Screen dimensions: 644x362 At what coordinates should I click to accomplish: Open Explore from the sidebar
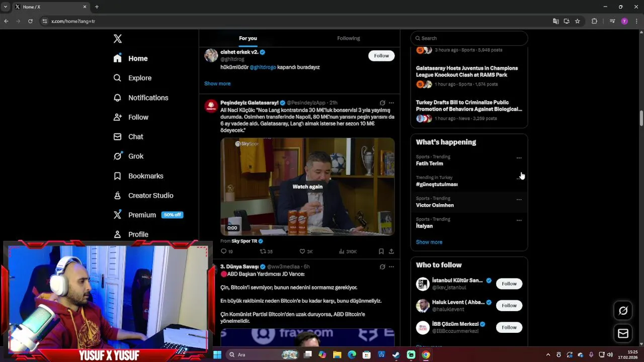coord(132,78)
